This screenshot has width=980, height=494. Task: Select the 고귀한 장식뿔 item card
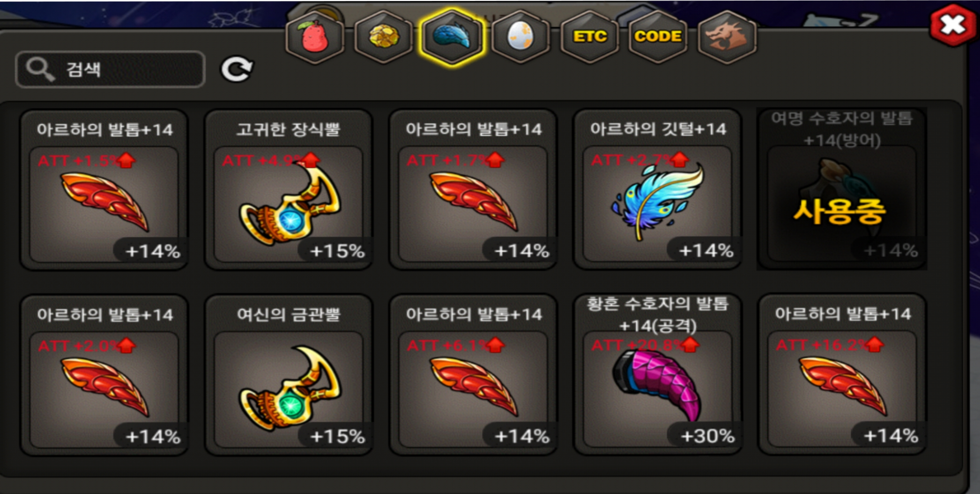[289, 189]
